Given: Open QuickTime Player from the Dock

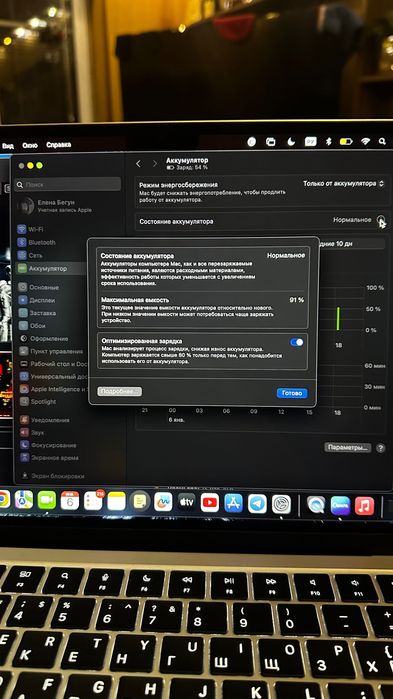Looking at the screenshot, I should 316,505.
